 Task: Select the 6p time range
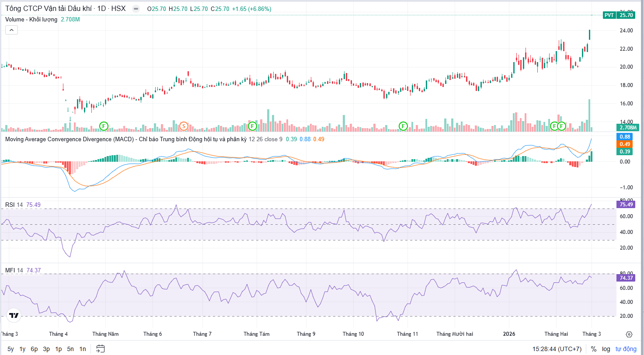(x=34, y=349)
